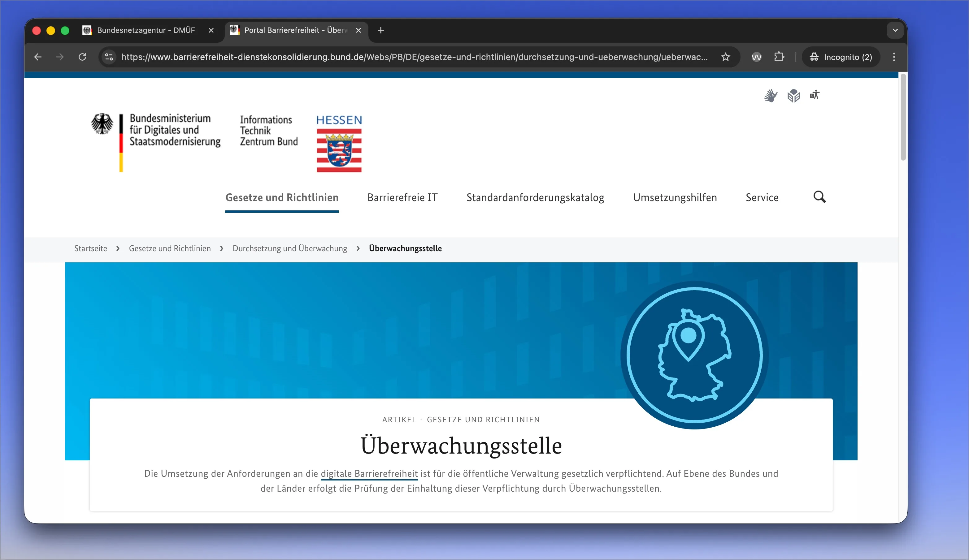Open the tab search chevron
The height and width of the screenshot is (560, 969).
895,30
